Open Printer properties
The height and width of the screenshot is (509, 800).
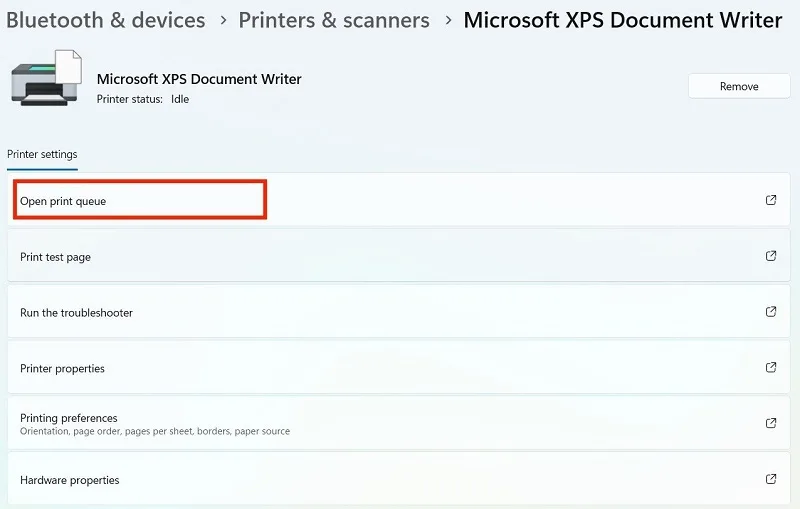pyautogui.click(x=398, y=367)
